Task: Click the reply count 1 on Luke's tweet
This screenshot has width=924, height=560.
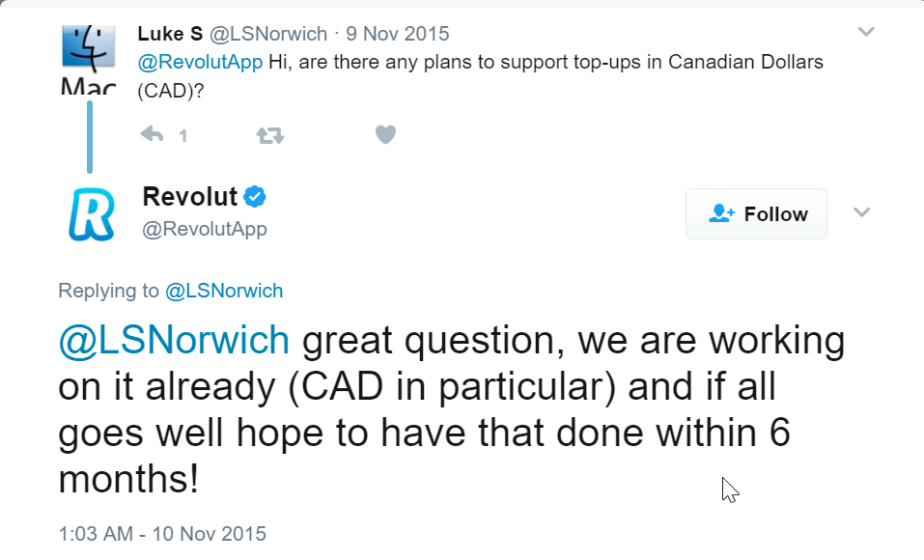Action: [x=183, y=136]
